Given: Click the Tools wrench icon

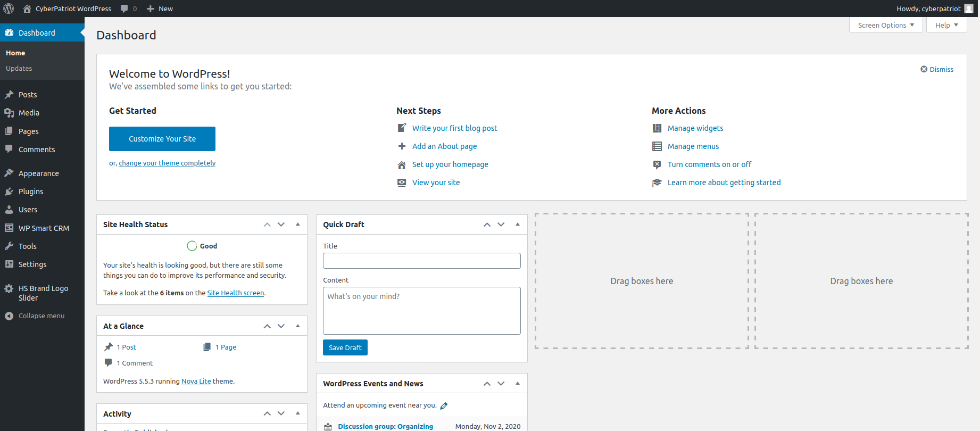Looking at the screenshot, I should tap(9, 246).
